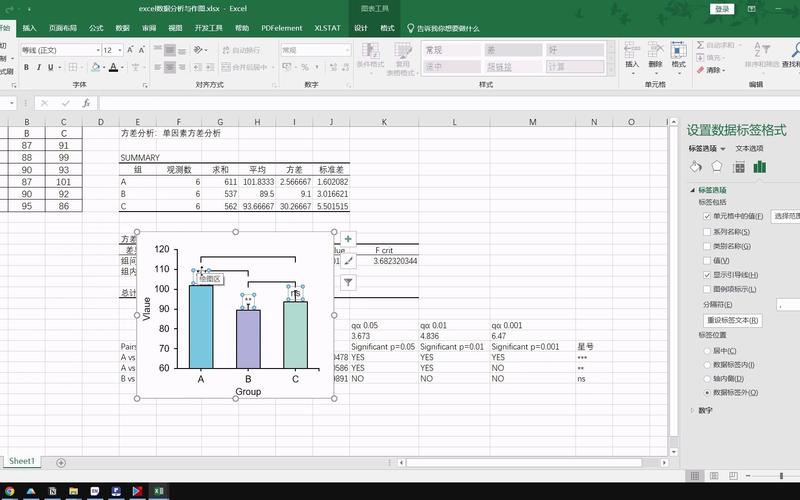The width and height of the screenshot is (800, 500).
Task: Click the 登录 sign-in button
Action: (722, 9)
